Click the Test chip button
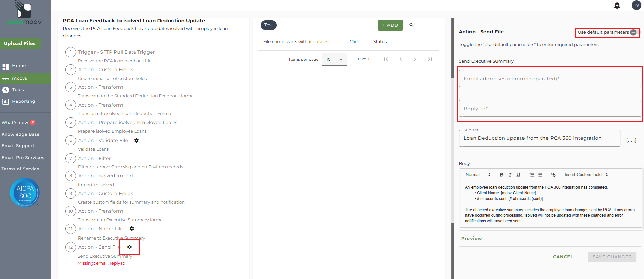 pyautogui.click(x=269, y=25)
